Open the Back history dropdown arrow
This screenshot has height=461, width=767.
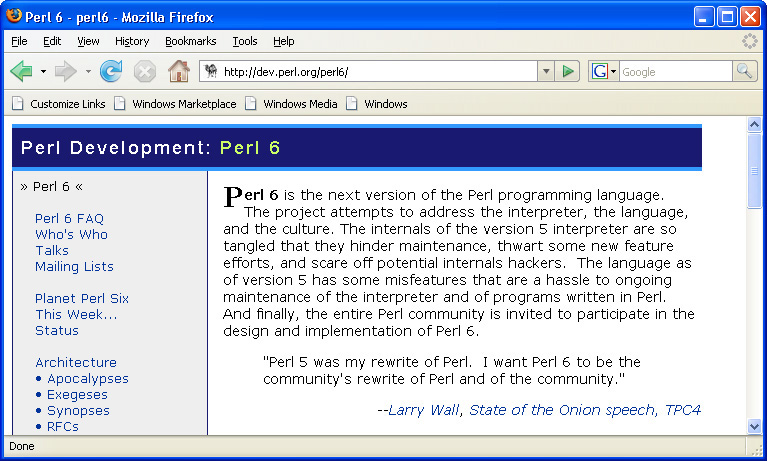click(x=43, y=71)
